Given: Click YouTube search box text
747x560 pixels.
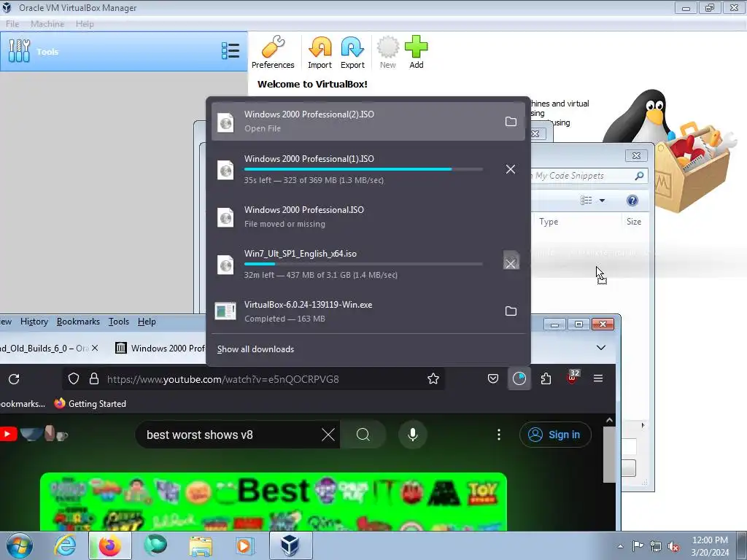Looking at the screenshot, I should pos(200,435).
